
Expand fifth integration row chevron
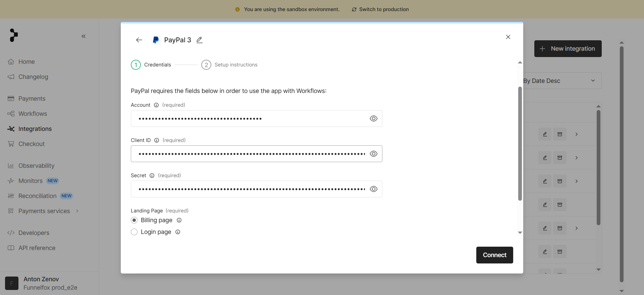577,228
